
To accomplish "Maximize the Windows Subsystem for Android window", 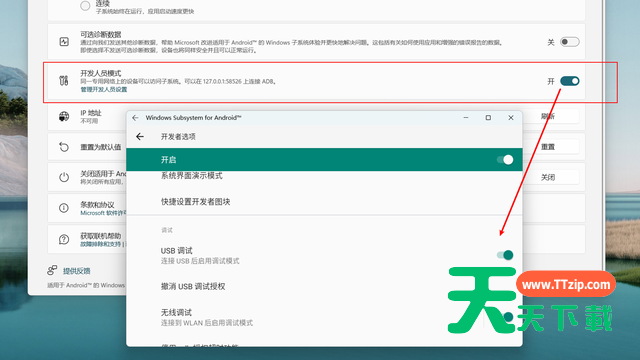I will click(488, 118).
